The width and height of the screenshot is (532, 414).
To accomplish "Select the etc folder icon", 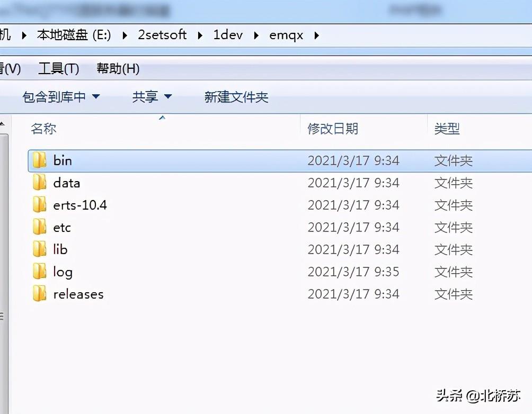I will pyautogui.click(x=40, y=227).
